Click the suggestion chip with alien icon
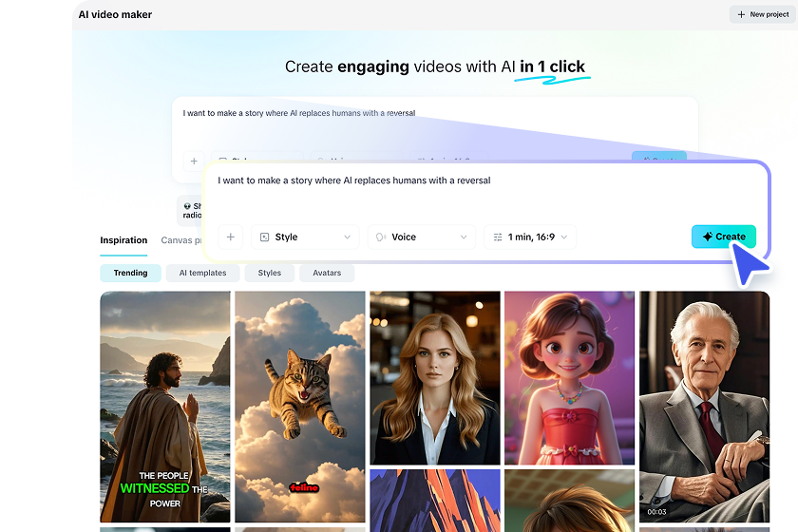 pyautogui.click(x=190, y=210)
